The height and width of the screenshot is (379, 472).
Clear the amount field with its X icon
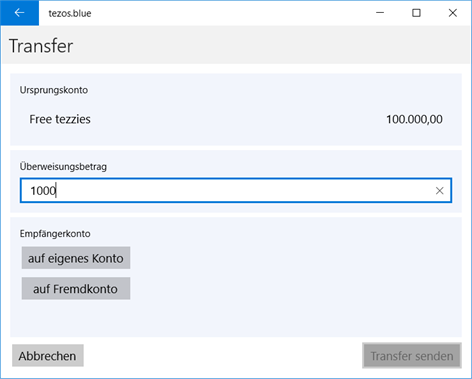[x=439, y=190]
